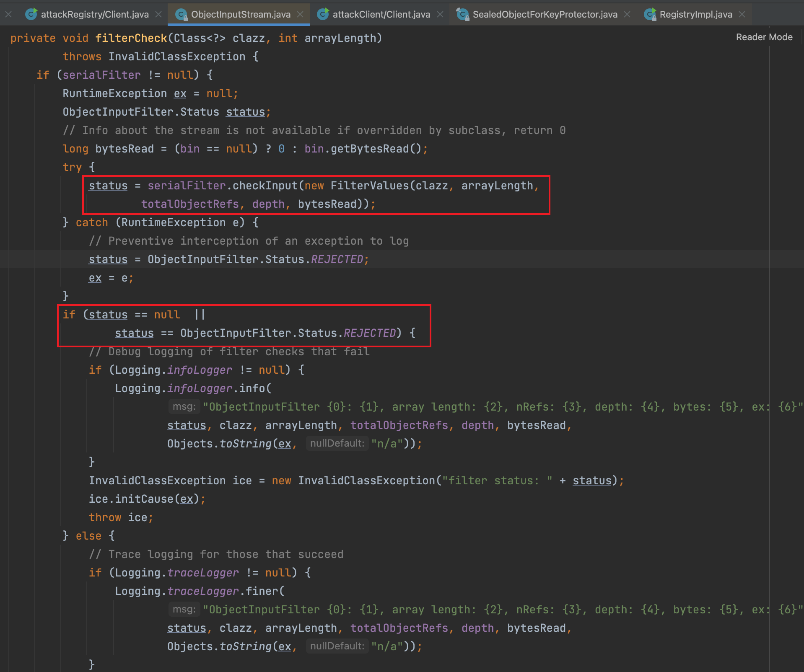Click the nullDefault inlay hint beside Objects.toString
Screen dimensions: 804x672
(x=337, y=443)
